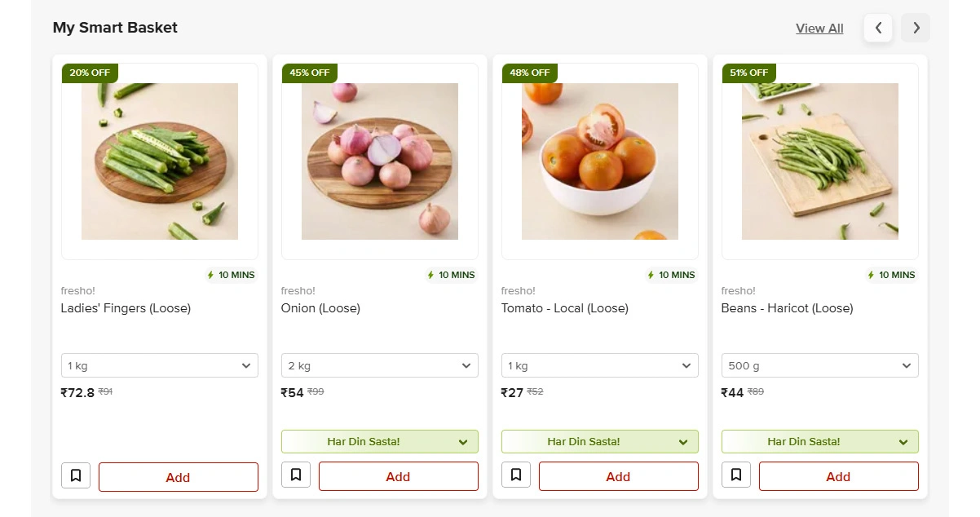The image size is (980, 517).
Task: Change Onion 2 kg pack size
Action: [x=380, y=365]
